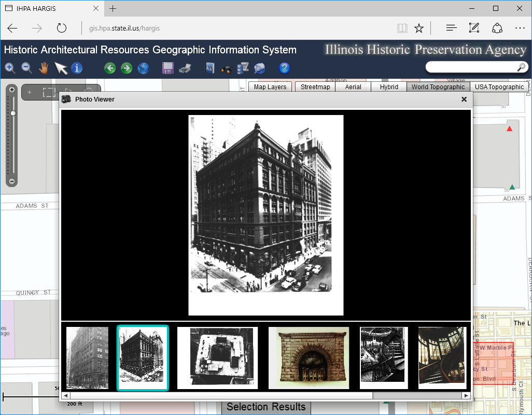
Task: Go to previous map extent
Action: [x=110, y=68]
